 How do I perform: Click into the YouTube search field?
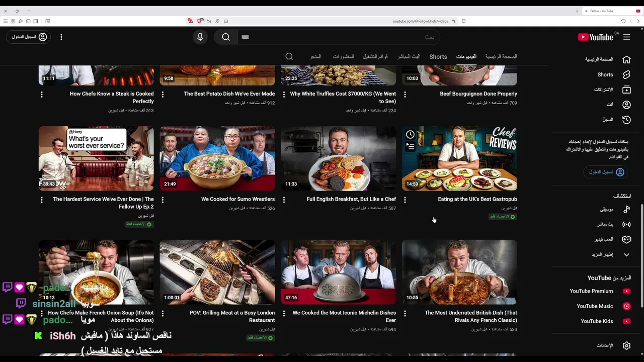(339, 37)
